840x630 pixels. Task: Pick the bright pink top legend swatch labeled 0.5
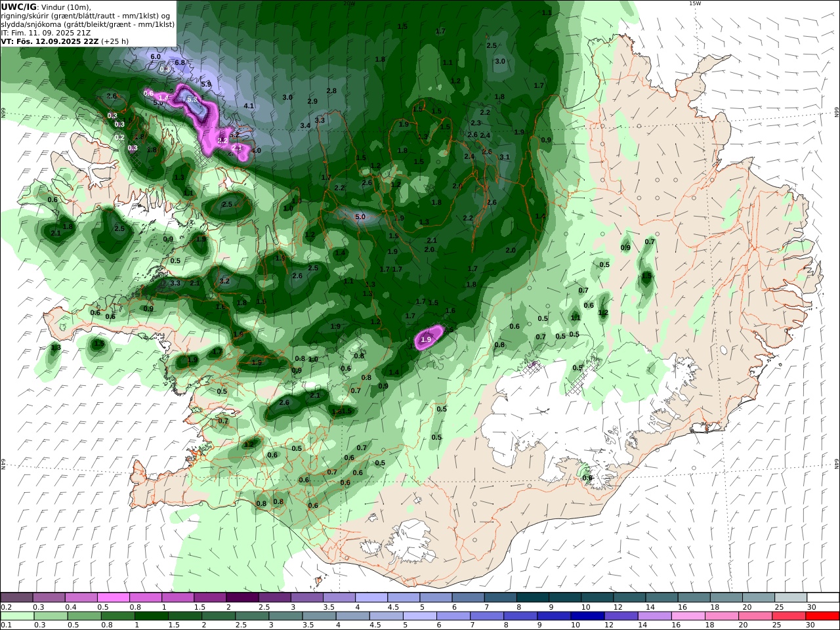[x=113, y=597]
